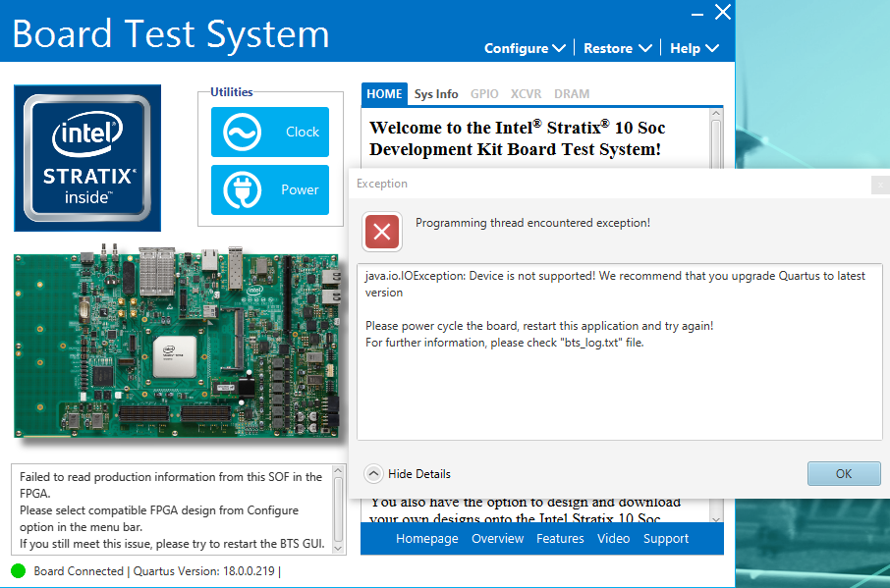This screenshot has height=588, width=890.
Task: Expand the Restore dropdown menu
Action: [x=617, y=48]
